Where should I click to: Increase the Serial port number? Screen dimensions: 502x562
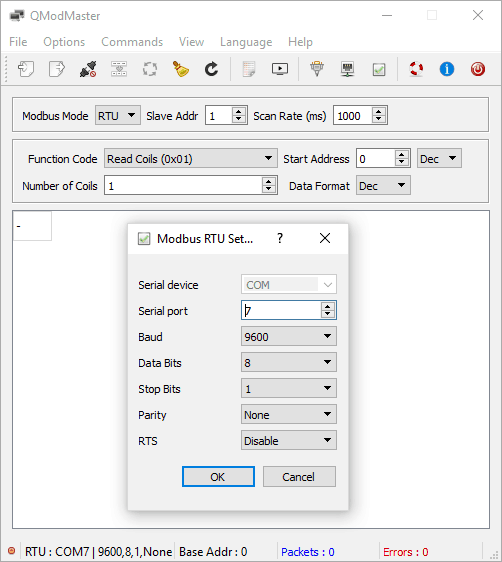click(328, 306)
